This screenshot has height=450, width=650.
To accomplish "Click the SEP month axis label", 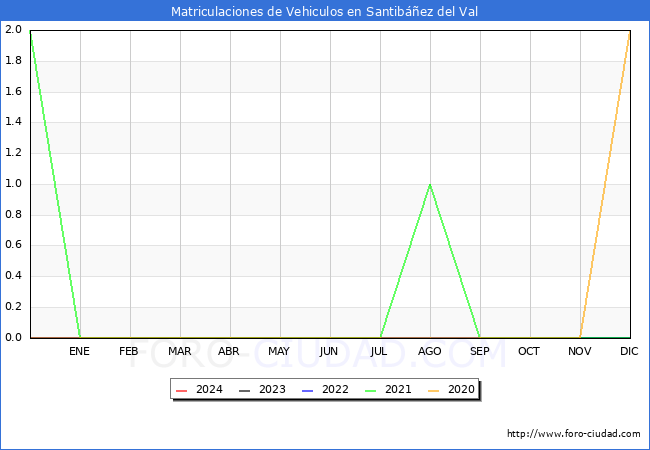I will point(480,351).
